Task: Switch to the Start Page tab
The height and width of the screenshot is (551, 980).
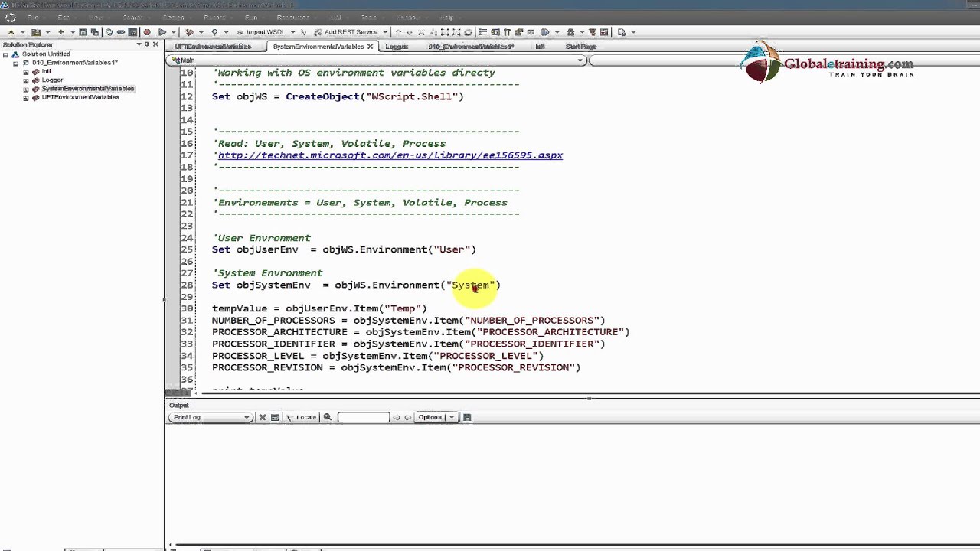Action: 581,47
